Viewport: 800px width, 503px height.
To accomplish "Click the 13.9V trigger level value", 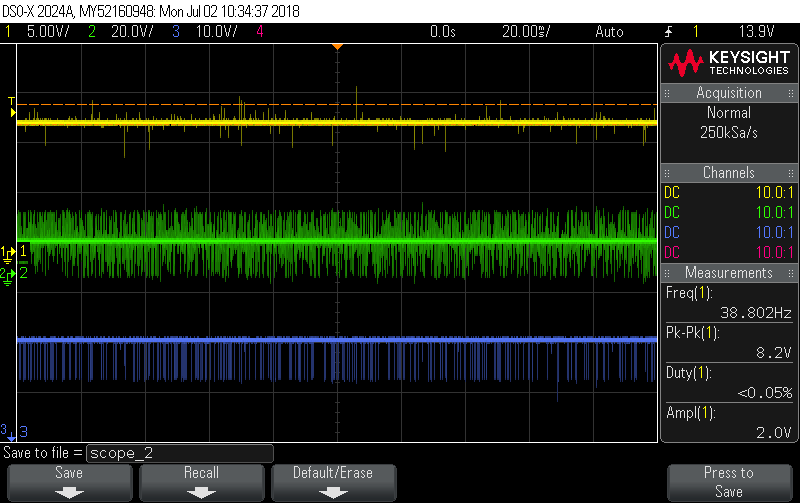I will coord(757,32).
